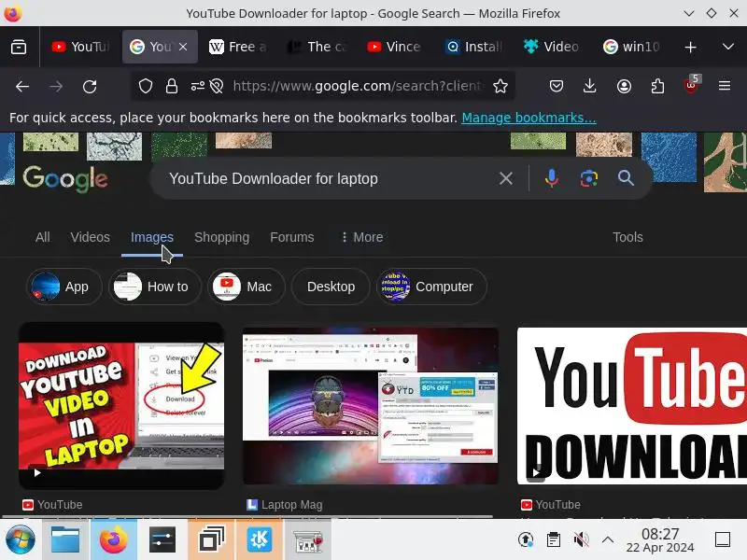Save page to Pocket

coord(556,86)
